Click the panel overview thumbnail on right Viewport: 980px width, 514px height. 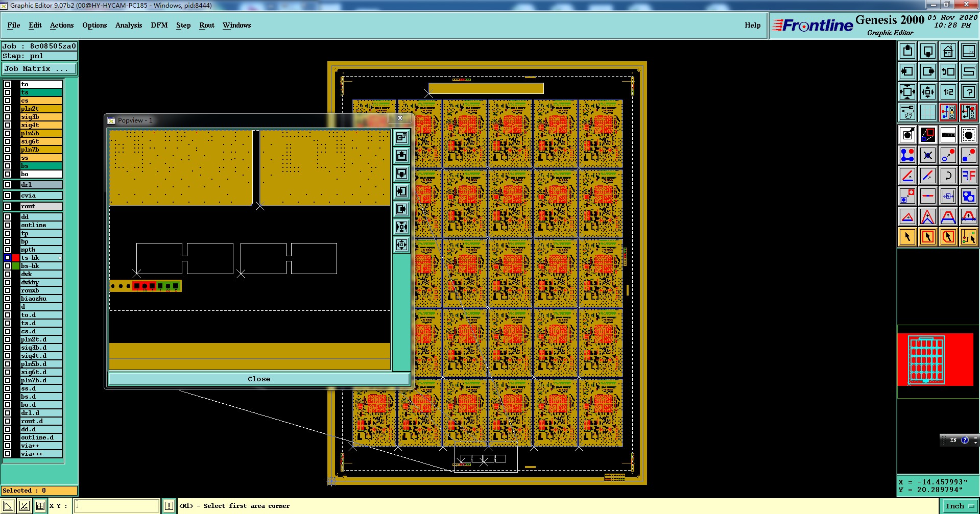[935, 359]
